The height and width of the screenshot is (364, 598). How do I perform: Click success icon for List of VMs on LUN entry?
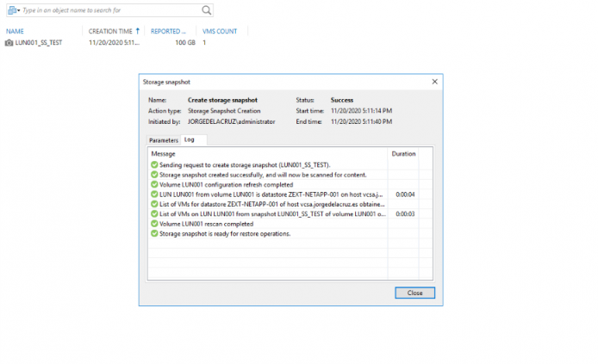pyautogui.click(x=154, y=214)
